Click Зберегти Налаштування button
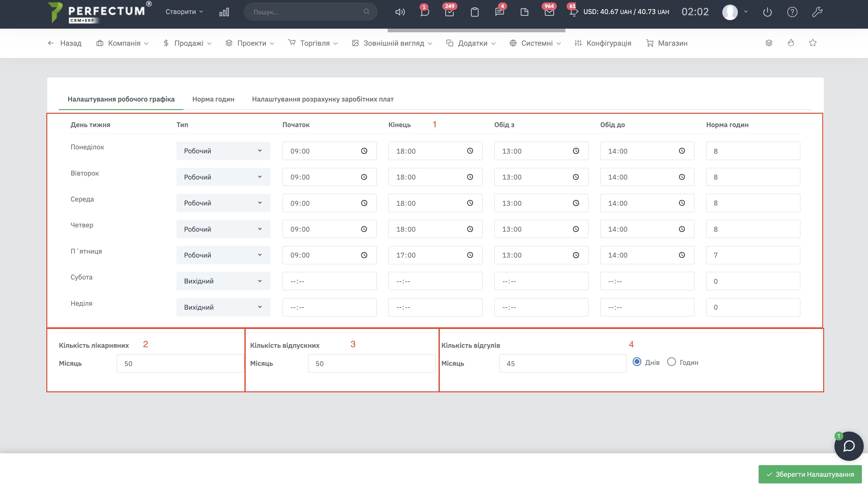The width and height of the screenshot is (868, 495). pyautogui.click(x=810, y=474)
